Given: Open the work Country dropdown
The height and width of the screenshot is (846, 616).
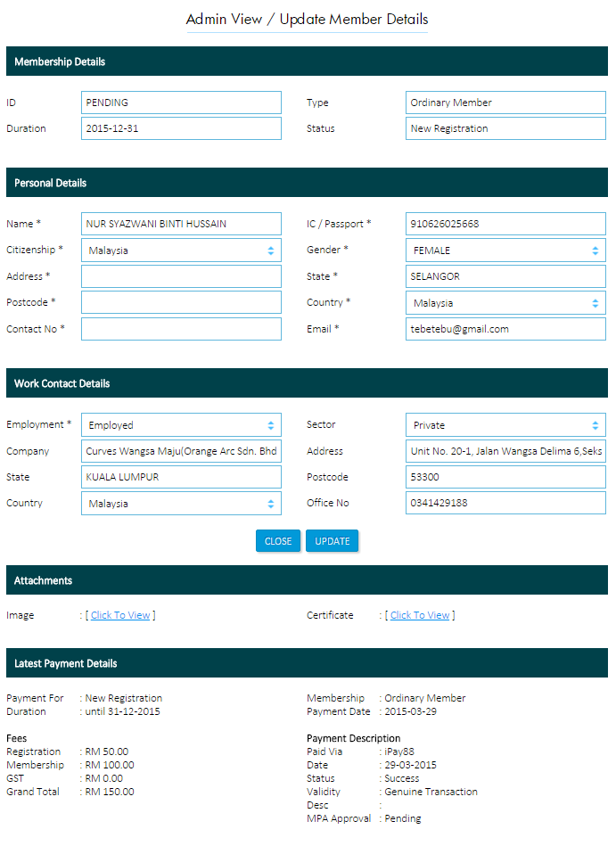Looking at the screenshot, I should (181, 504).
